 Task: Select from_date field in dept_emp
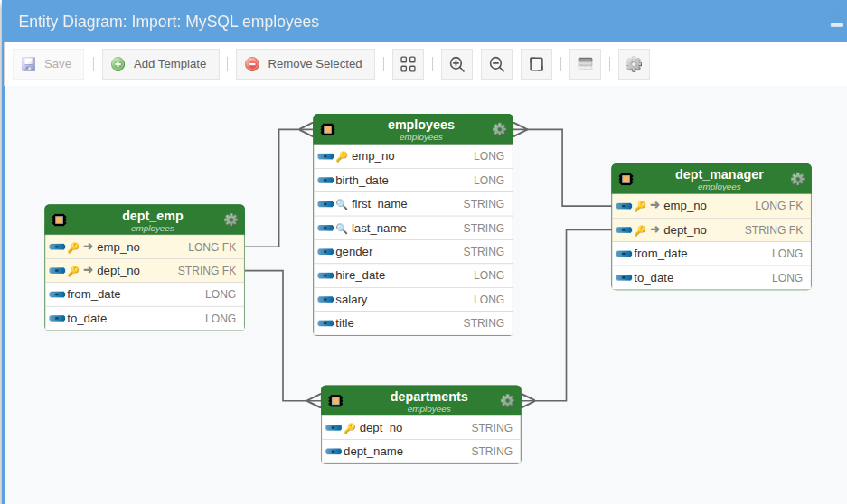tap(93, 294)
